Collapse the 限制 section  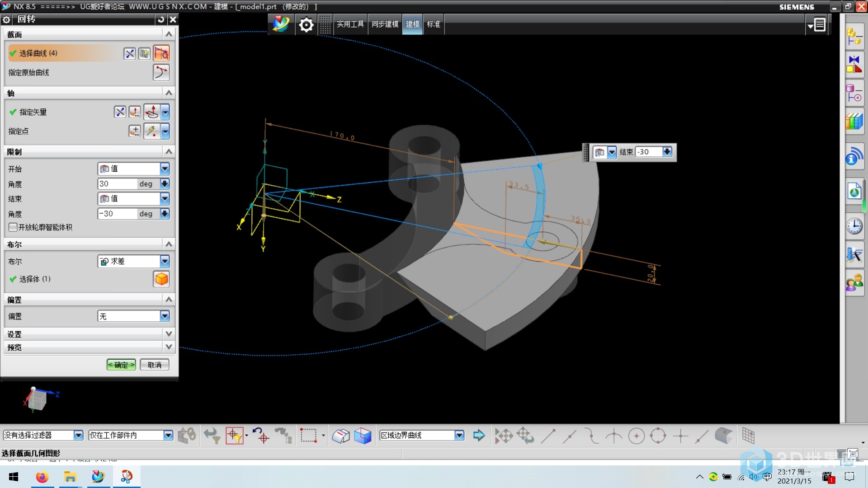coord(169,152)
